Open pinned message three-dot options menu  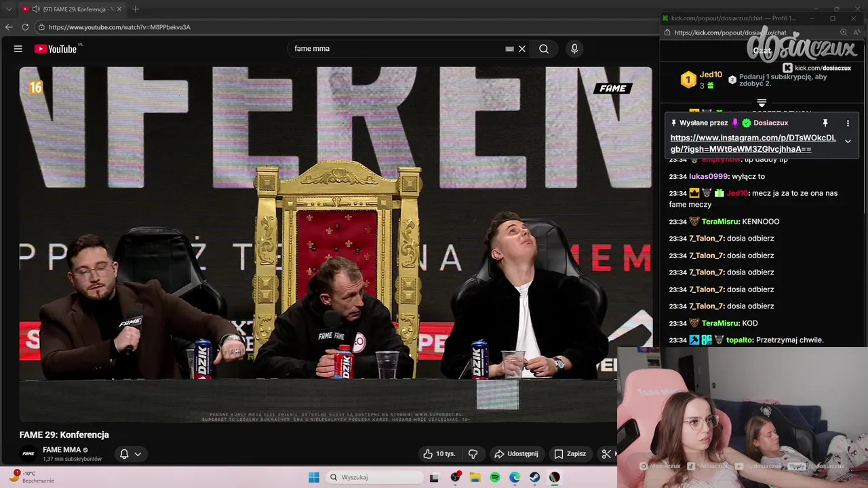[x=848, y=123]
